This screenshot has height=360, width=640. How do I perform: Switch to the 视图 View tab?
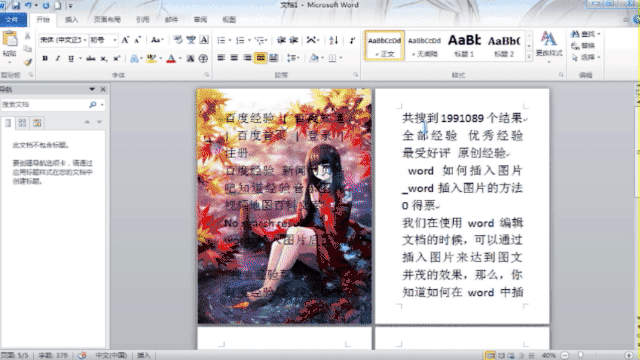pos(229,20)
